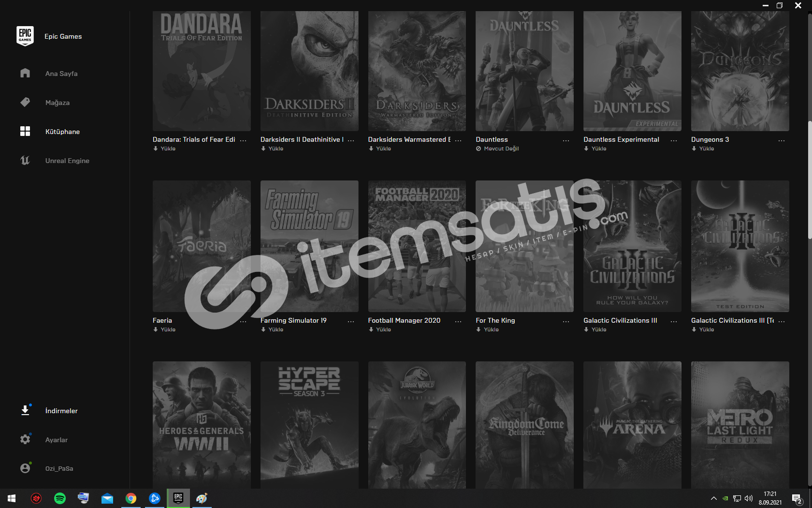Show hidden system tray icons
The width and height of the screenshot is (812, 508).
713,498
